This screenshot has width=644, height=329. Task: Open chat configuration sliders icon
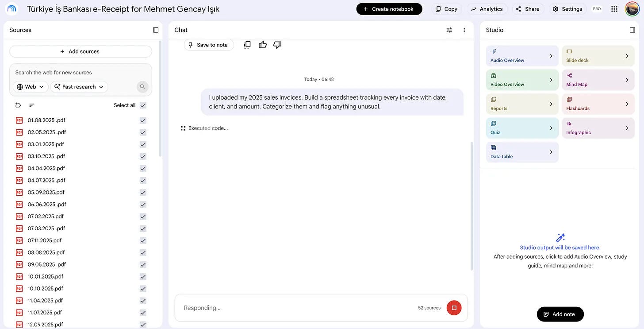[x=449, y=30]
